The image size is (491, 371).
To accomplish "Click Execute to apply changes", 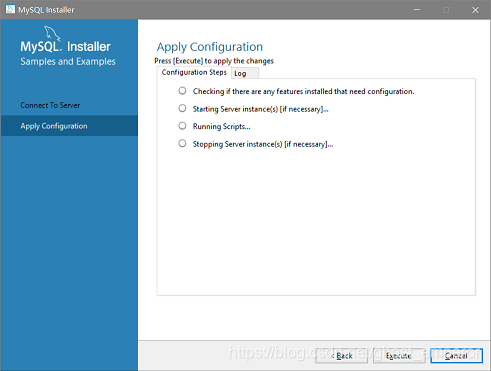I will coord(399,356).
